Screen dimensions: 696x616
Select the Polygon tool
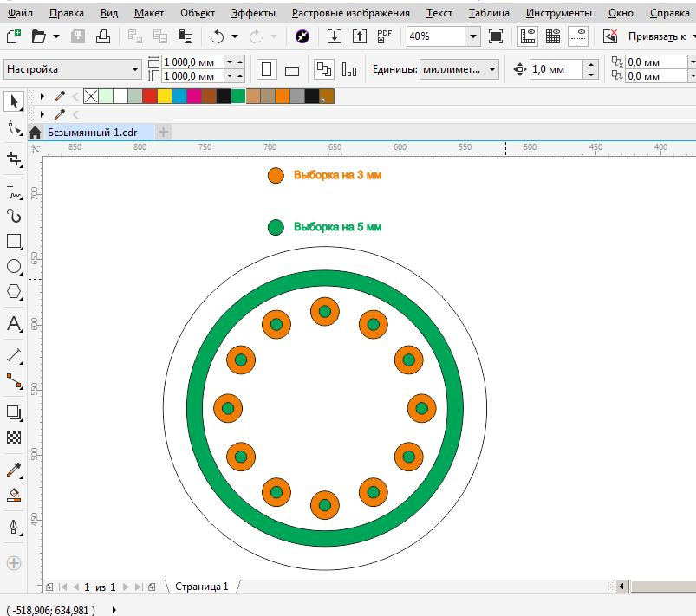click(14, 292)
